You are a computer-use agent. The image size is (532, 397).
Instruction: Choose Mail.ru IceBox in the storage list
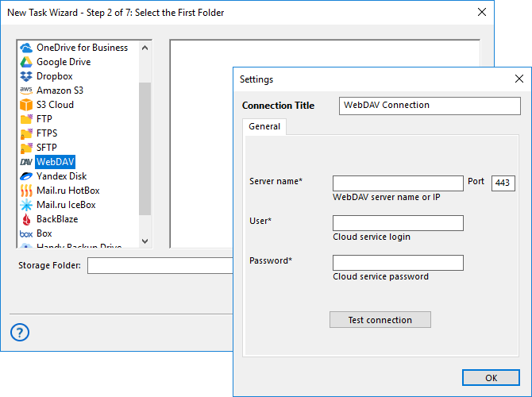tap(66, 205)
